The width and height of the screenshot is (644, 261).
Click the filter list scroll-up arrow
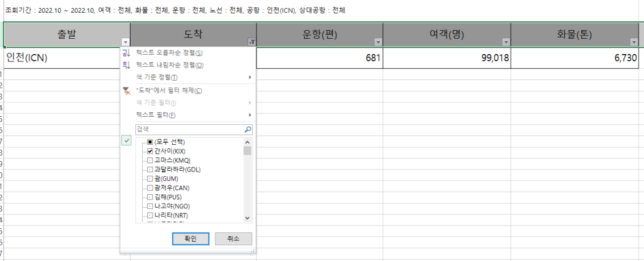247,142
